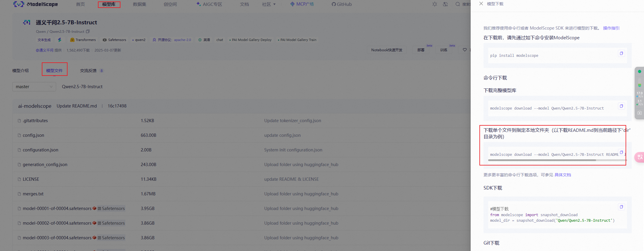Click the 部署 deploy button
Image resolution: width=644 pixels, height=251 pixels.
pos(421,50)
